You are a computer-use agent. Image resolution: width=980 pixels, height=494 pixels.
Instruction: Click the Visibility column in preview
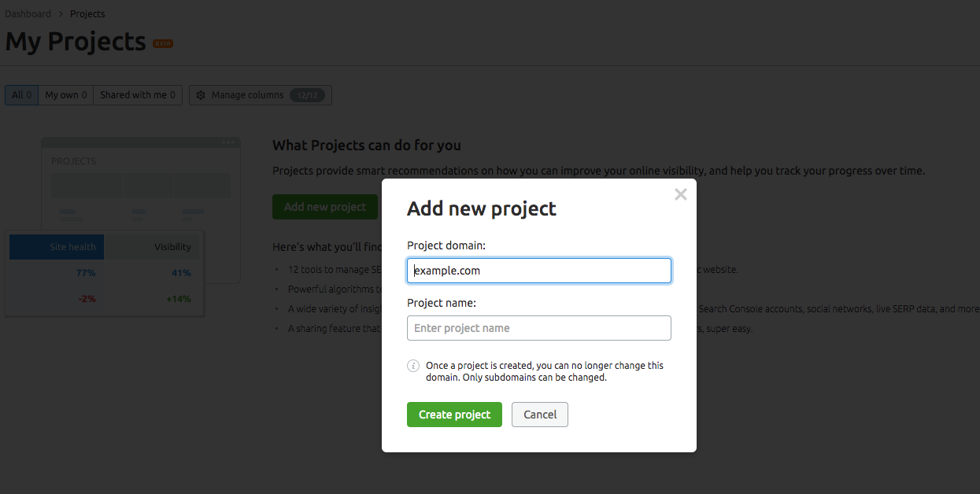tap(152, 247)
